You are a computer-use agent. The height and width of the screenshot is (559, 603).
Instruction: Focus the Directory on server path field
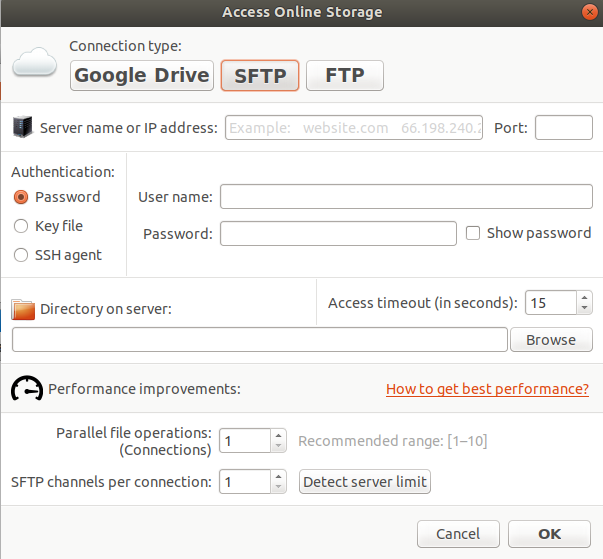(x=260, y=339)
